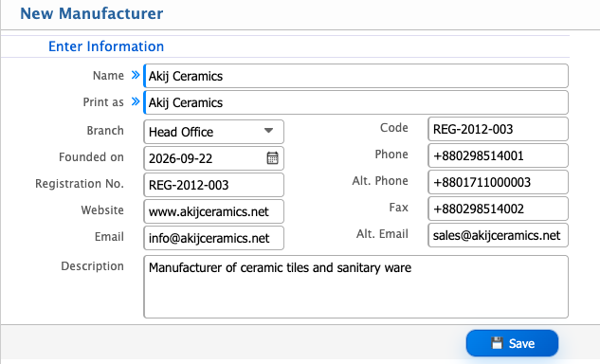The width and height of the screenshot is (600, 364).
Task: Click the Website label
Action: [x=102, y=210]
